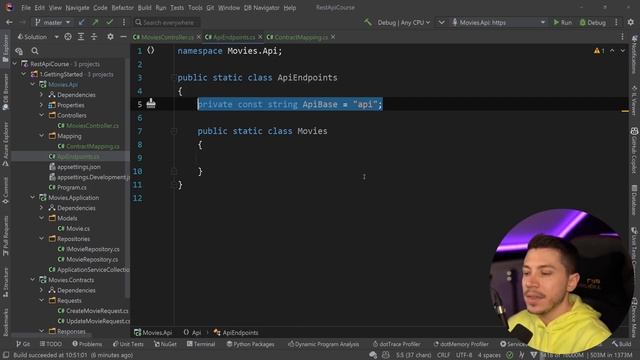Open run toolbar more-options dots
This screenshot has height=360, width=640.
[616, 22]
